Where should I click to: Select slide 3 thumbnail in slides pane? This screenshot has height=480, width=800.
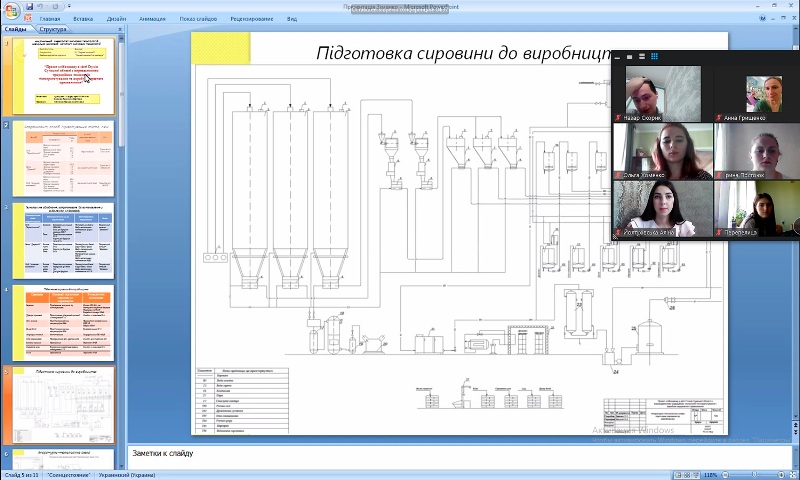[x=63, y=240]
